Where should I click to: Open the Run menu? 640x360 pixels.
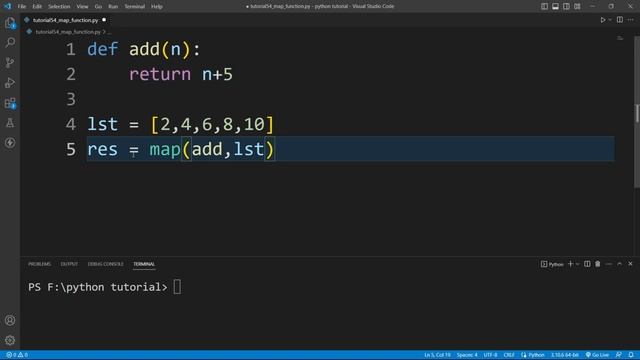coord(113,7)
